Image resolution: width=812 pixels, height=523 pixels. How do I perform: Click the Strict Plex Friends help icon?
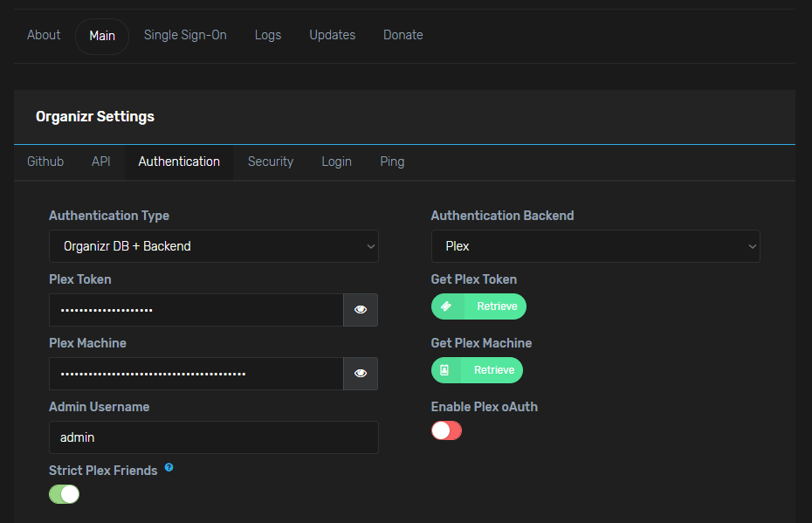tap(169, 468)
